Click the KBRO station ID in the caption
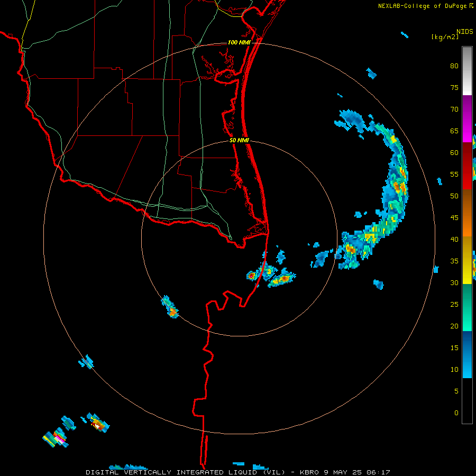Image resolution: width=476 pixels, height=476 pixels. 309,472
